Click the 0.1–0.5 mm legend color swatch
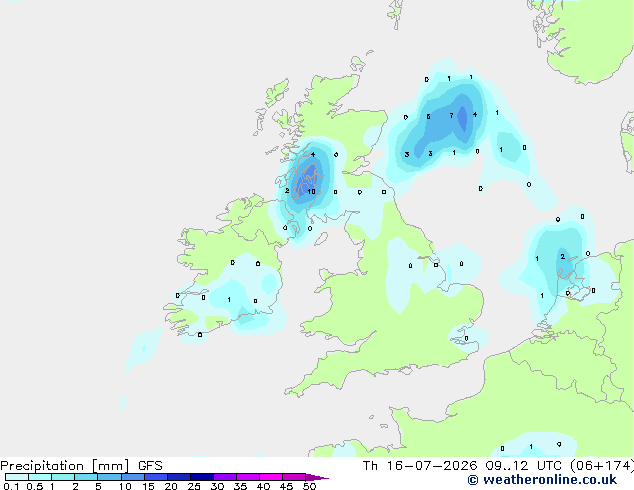Screen dimensions: 634x490 pyautogui.click(x=17, y=477)
